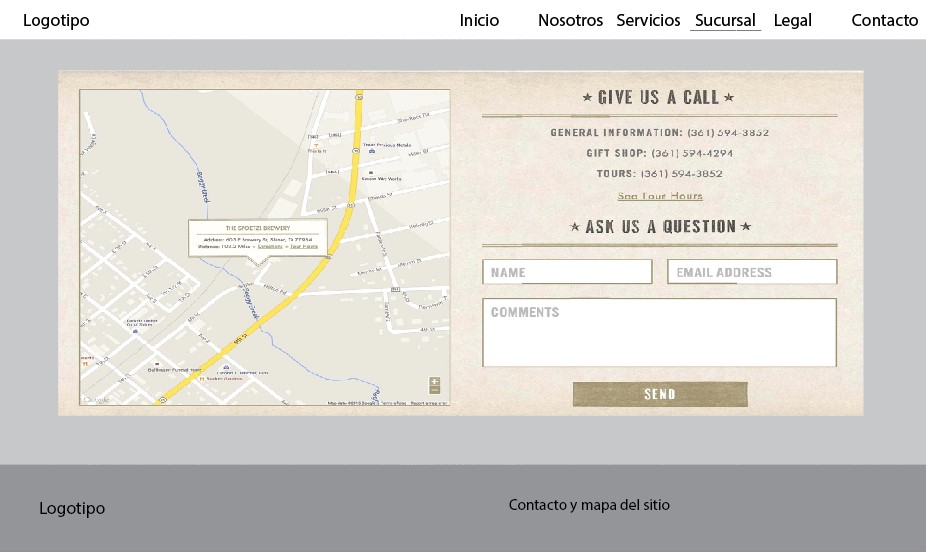Open Tour Hours link in map popup
926x552 pixels.
coord(304,246)
